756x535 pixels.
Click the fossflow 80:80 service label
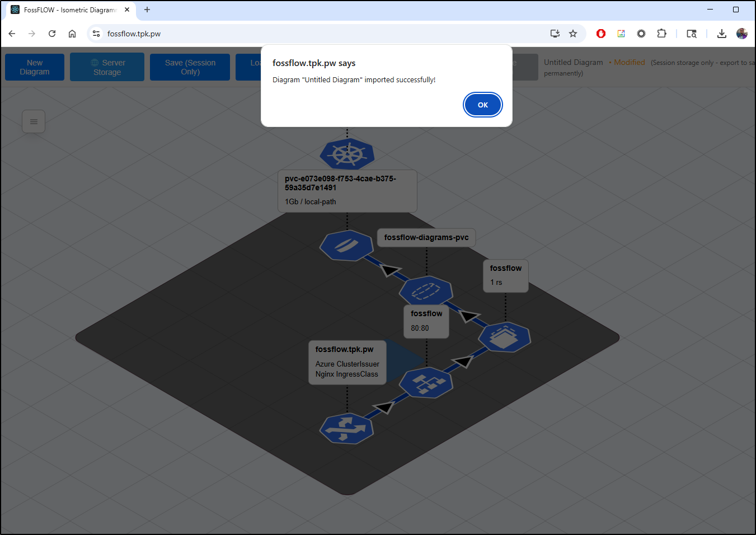[x=426, y=321]
